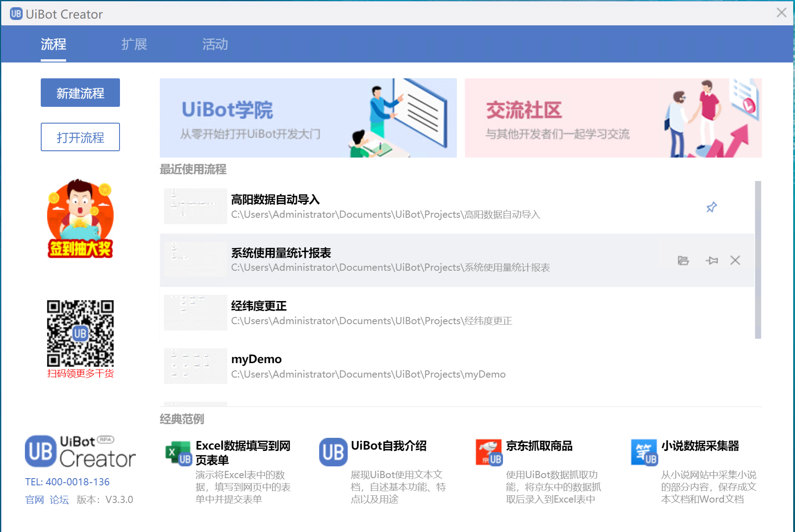
Task: Pin the 系统使用量统计报表 project
Action: pos(712,260)
